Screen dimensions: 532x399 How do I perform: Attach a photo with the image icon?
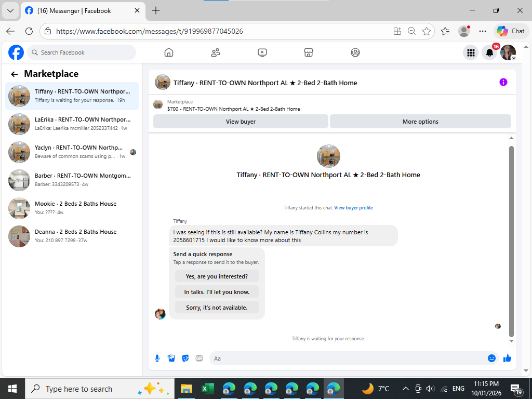171,358
